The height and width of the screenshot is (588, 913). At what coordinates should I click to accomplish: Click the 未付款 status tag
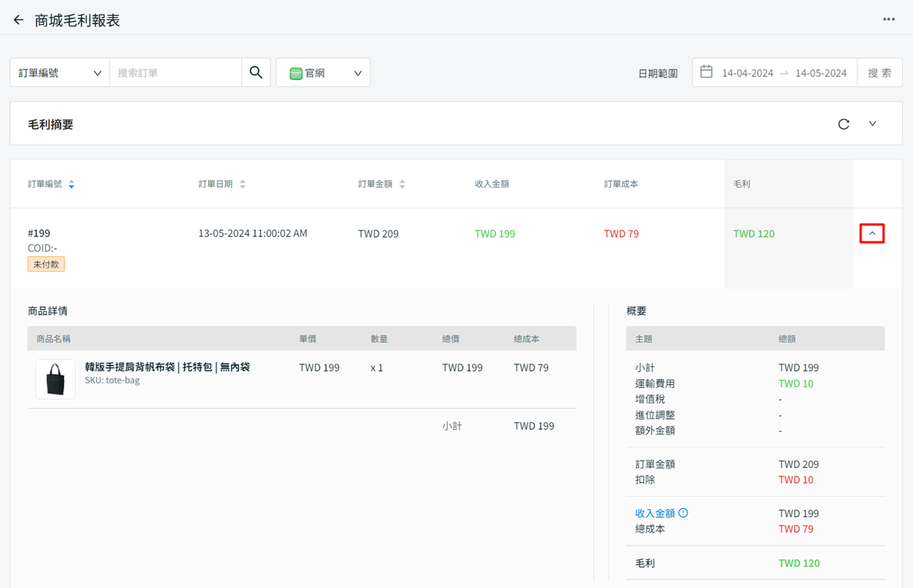46,264
